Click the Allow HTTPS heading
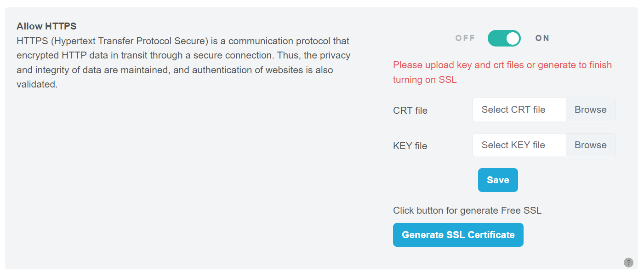 click(x=46, y=26)
